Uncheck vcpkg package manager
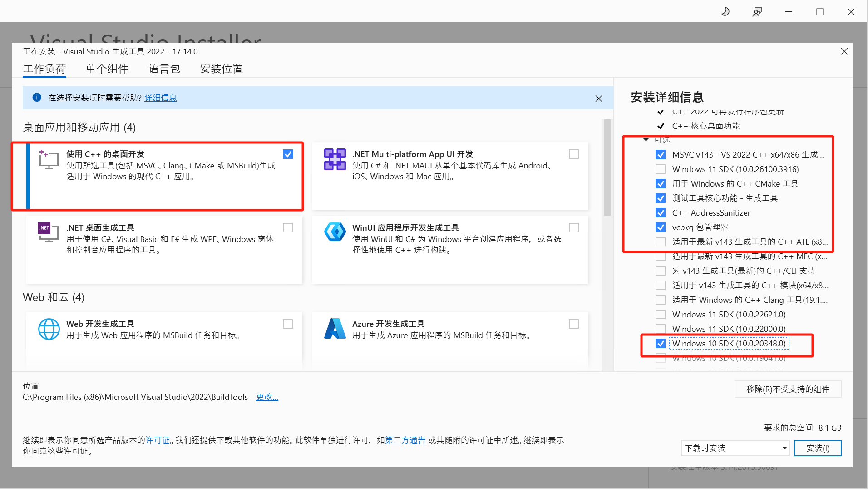This screenshot has width=868, height=493. (661, 227)
